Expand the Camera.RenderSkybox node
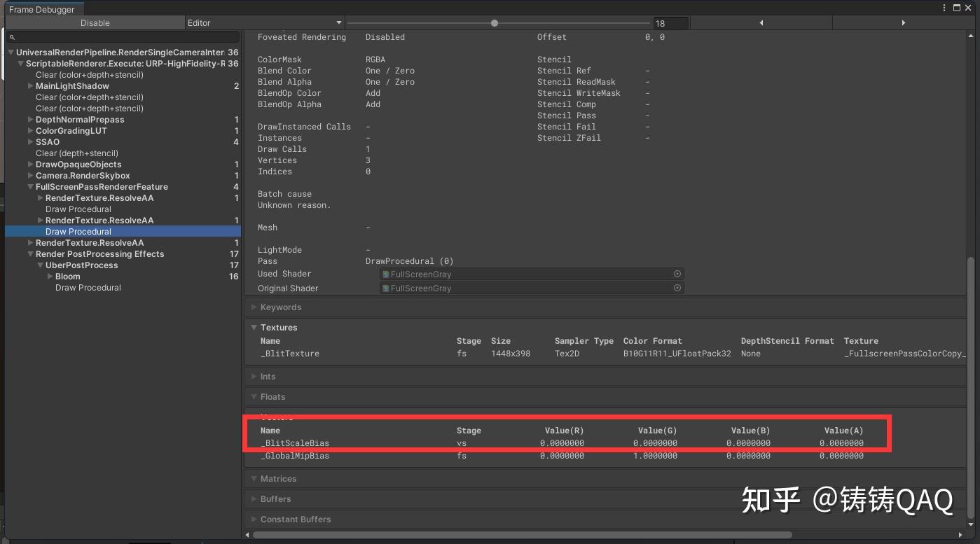 [30, 176]
